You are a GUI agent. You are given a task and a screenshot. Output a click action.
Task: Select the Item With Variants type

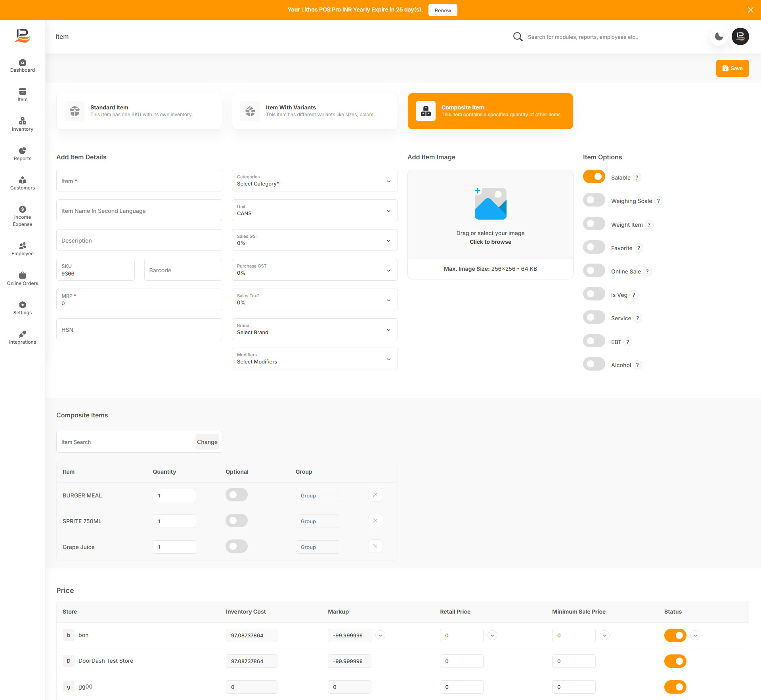(x=315, y=111)
